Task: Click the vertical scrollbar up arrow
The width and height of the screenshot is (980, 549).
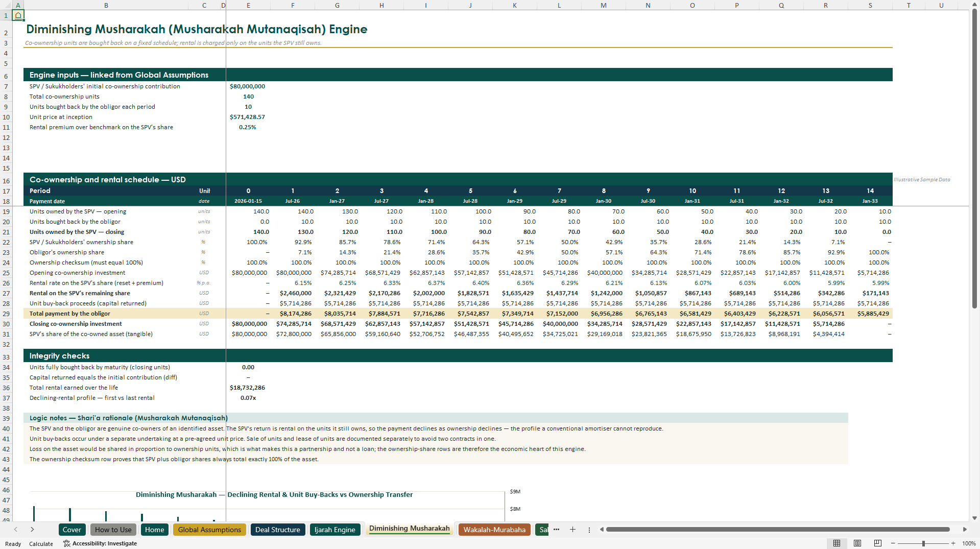Action: [974, 5]
